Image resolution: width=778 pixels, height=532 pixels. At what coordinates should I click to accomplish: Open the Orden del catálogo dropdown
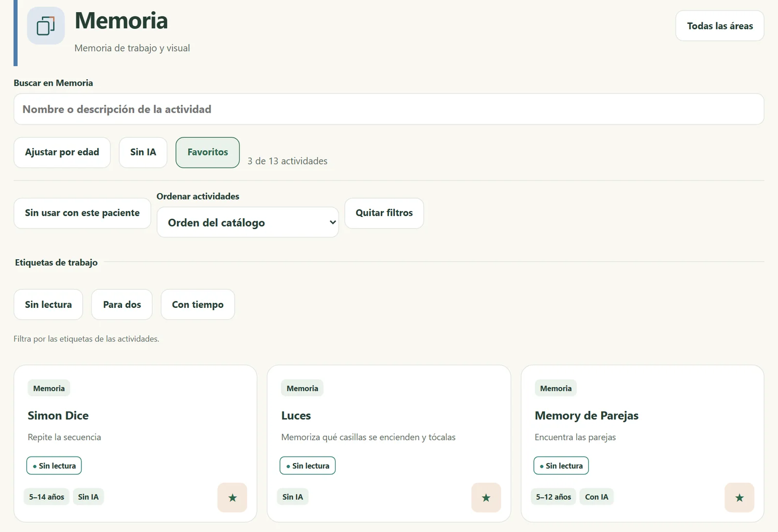tap(248, 222)
